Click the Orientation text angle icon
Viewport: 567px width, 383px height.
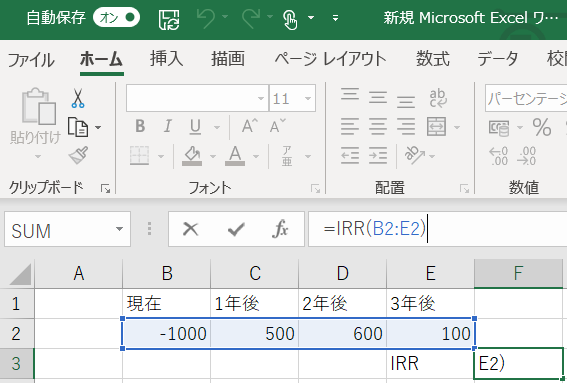[x=415, y=156]
